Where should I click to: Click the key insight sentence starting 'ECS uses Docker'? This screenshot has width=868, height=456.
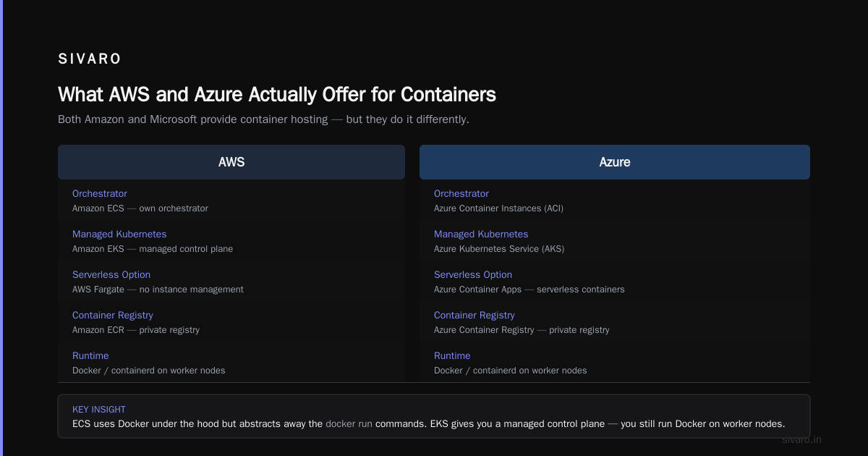428,424
